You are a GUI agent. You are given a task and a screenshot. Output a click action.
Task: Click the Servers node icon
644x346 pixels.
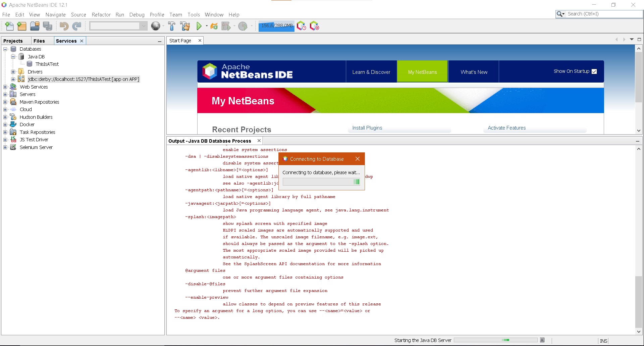13,94
